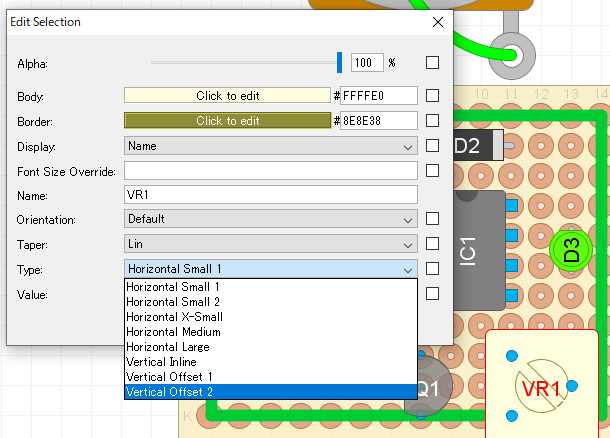Enable the Border row checkbox
The height and width of the screenshot is (438, 610).
[432, 121]
